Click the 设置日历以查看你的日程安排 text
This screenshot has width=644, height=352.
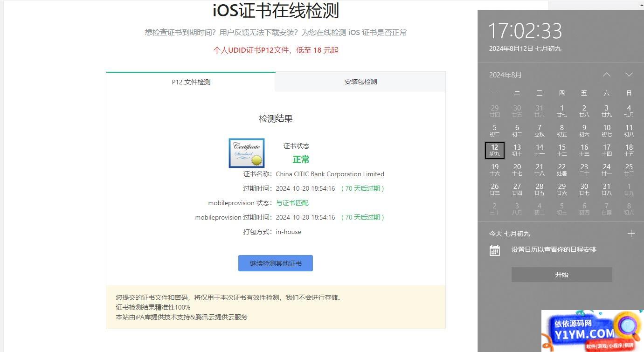click(x=554, y=249)
